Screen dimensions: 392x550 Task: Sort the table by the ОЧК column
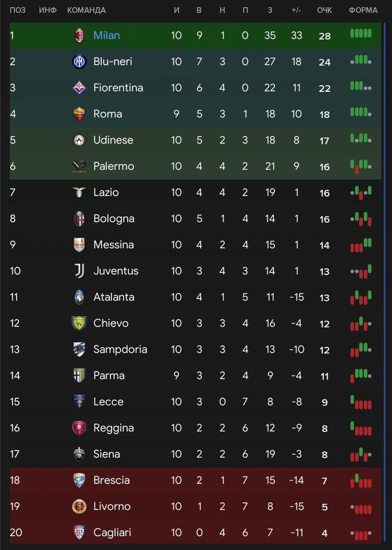point(324,10)
